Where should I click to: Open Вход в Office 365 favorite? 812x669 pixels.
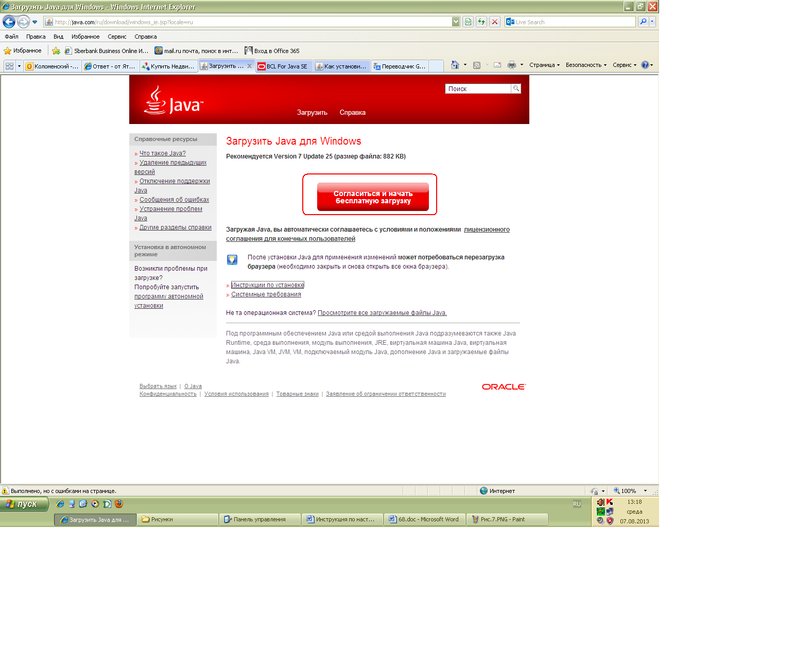click(272, 50)
